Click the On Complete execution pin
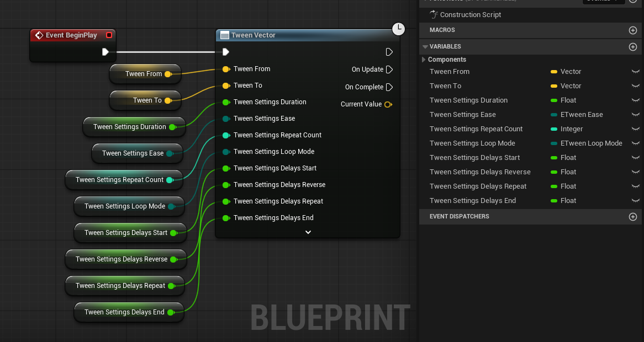 pyautogui.click(x=389, y=87)
